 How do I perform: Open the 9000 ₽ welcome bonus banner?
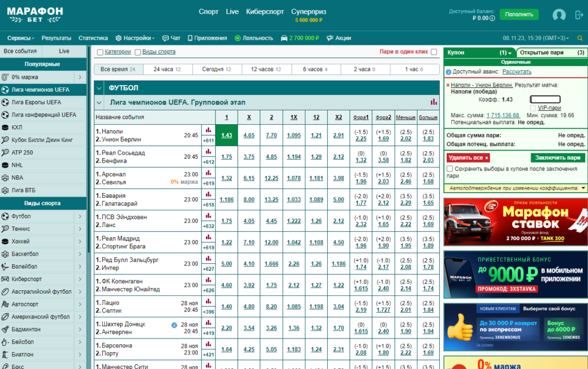pos(516,275)
